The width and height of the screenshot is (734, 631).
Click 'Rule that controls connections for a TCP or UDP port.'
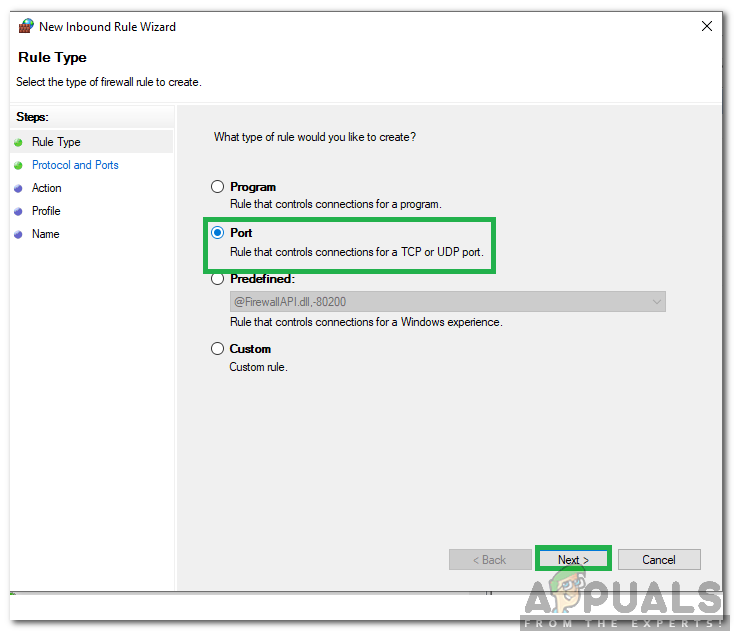(x=357, y=252)
